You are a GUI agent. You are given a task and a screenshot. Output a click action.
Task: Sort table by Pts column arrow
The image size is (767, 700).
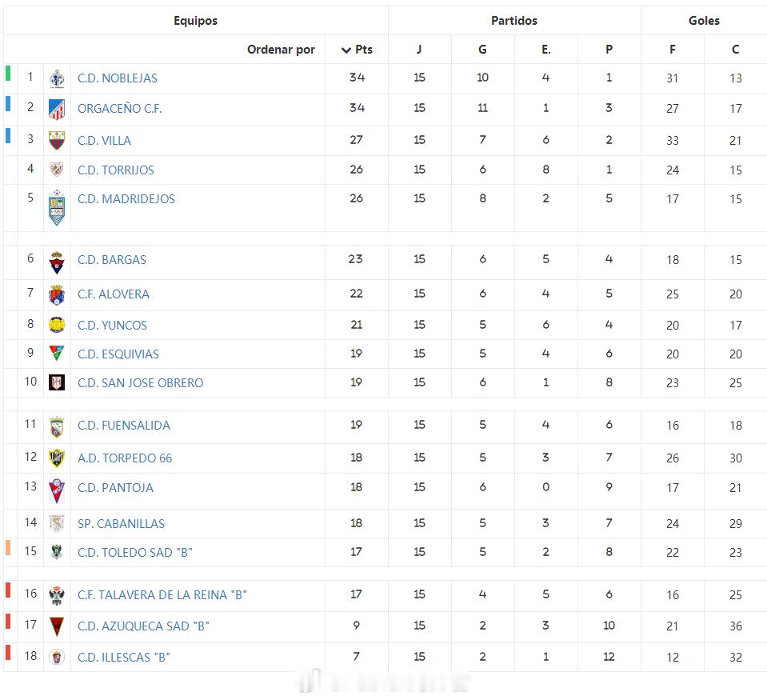point(346,50)
